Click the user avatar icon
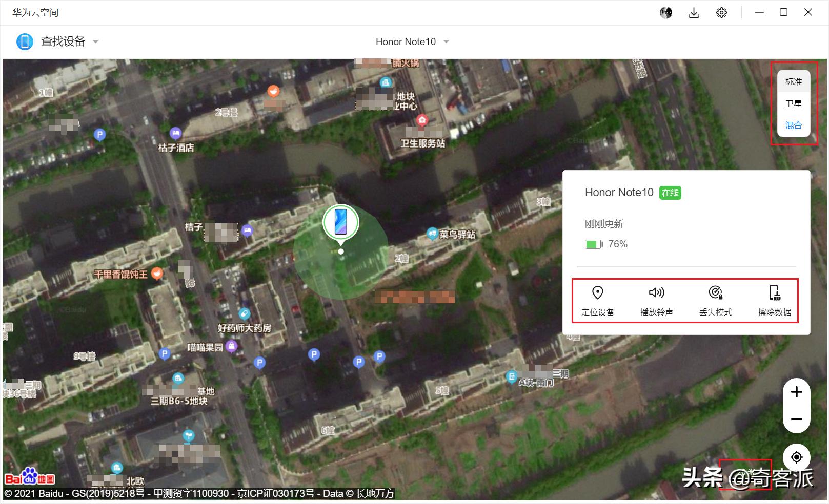The width and height of the screenshot is (829, 504). click(x=666, y=13)
